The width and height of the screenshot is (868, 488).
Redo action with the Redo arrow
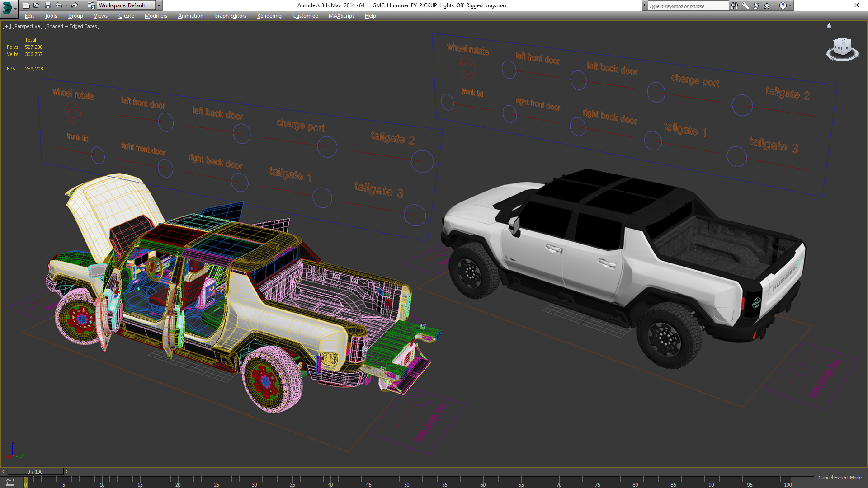[75, 5]
